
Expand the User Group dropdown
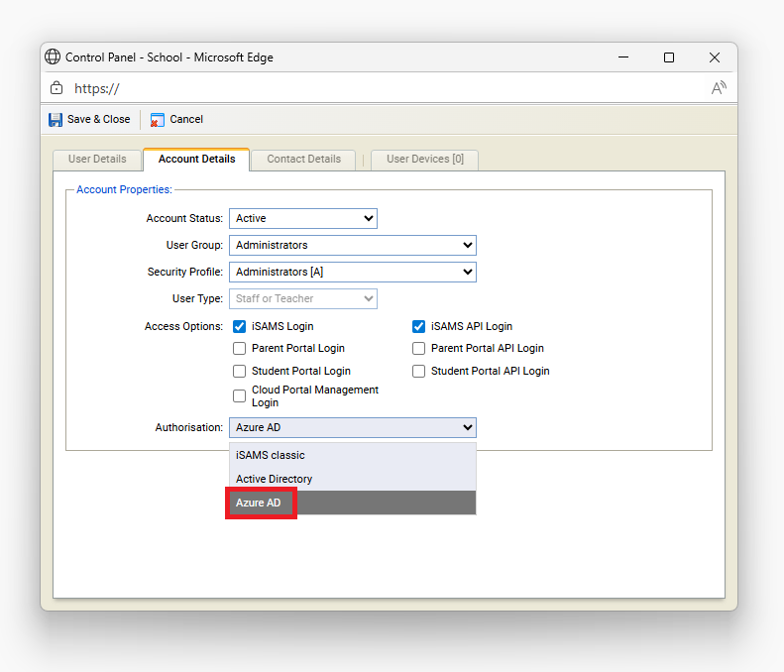[352, 245]
